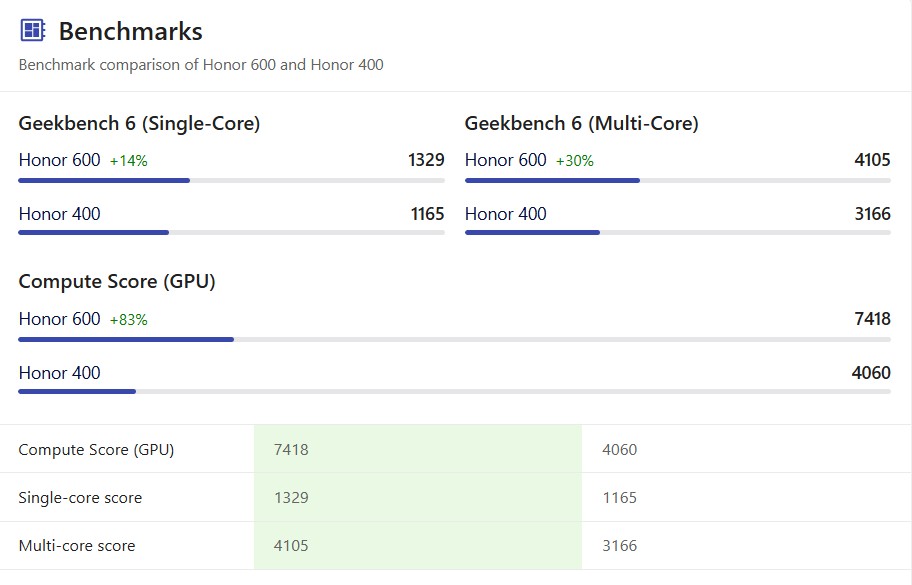The height and width of the screenshot is (585, 912).
Task: Click the +14% gain indicator
Action: pos(129,161)
